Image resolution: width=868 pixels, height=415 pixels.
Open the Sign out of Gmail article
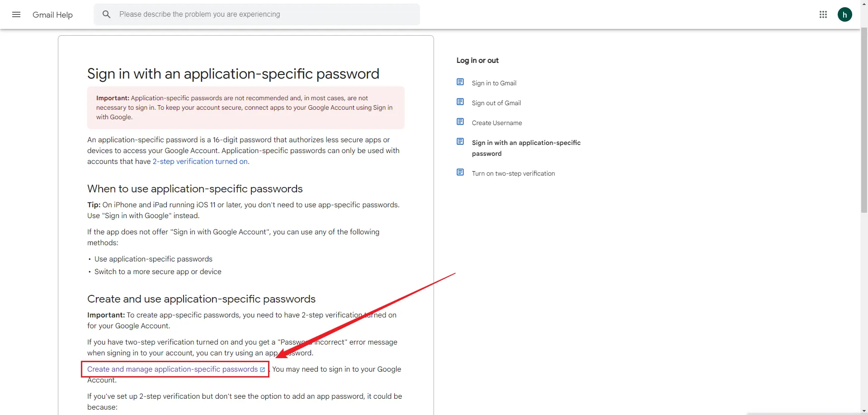496,103
